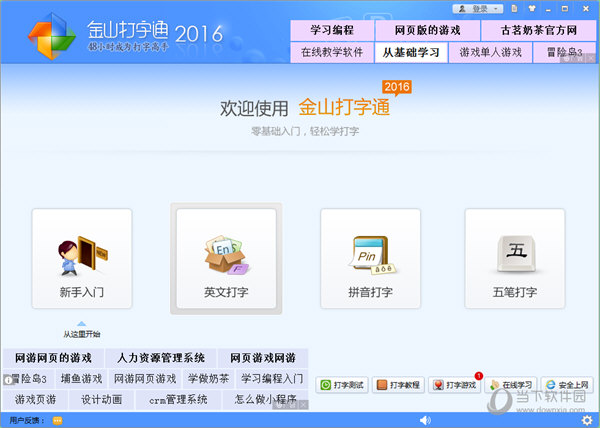Close the top-right ad panel
Image resolution: width=600 pixels, height=428 pixels.
(x=591, y=58)
